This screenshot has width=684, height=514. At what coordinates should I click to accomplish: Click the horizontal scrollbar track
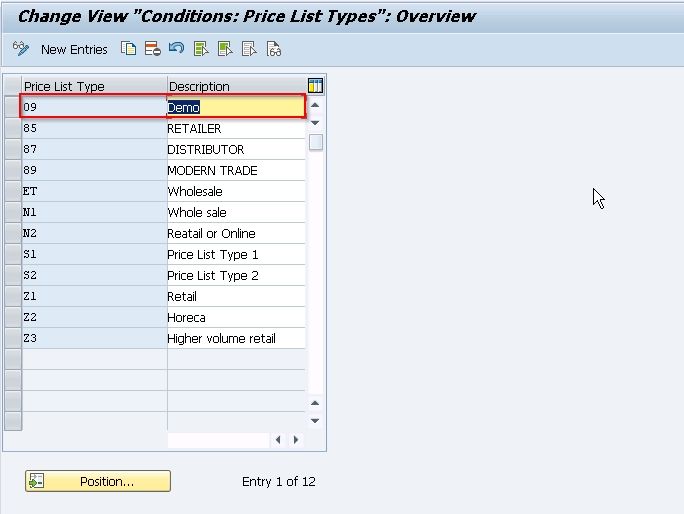pyautogui.click(x=218, y=440)
